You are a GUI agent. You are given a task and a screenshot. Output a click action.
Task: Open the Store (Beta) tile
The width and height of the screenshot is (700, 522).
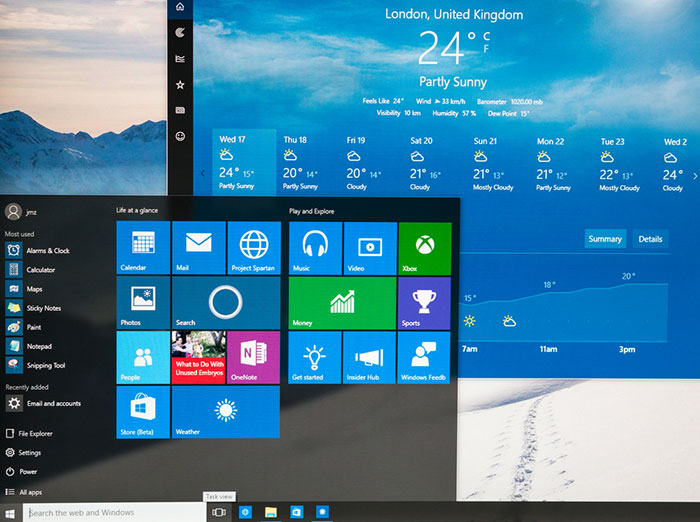[143, 412]
